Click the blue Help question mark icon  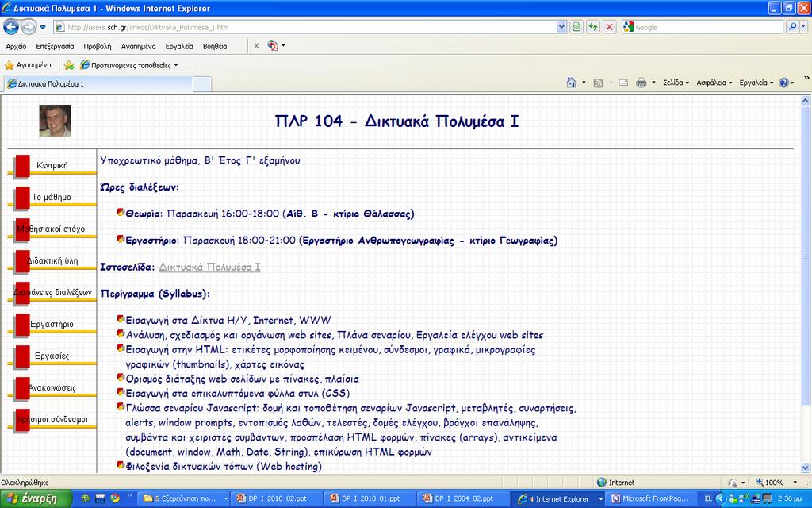point(783,83)
